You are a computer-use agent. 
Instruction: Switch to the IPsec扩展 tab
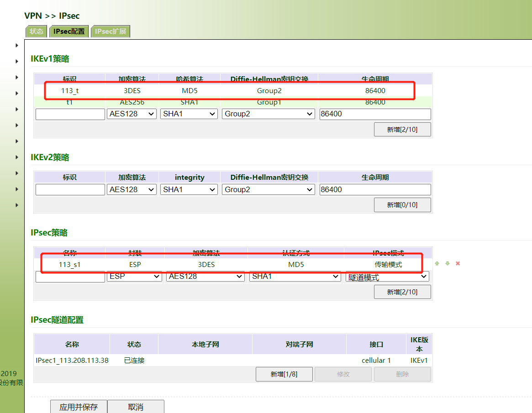pyautogui.click(x=111, y=31)
